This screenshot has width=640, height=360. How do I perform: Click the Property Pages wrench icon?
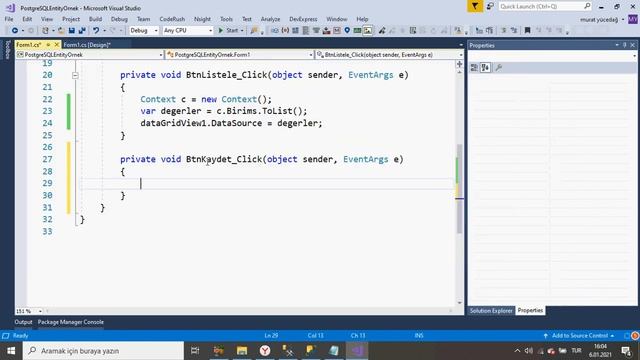coord(498,68)
